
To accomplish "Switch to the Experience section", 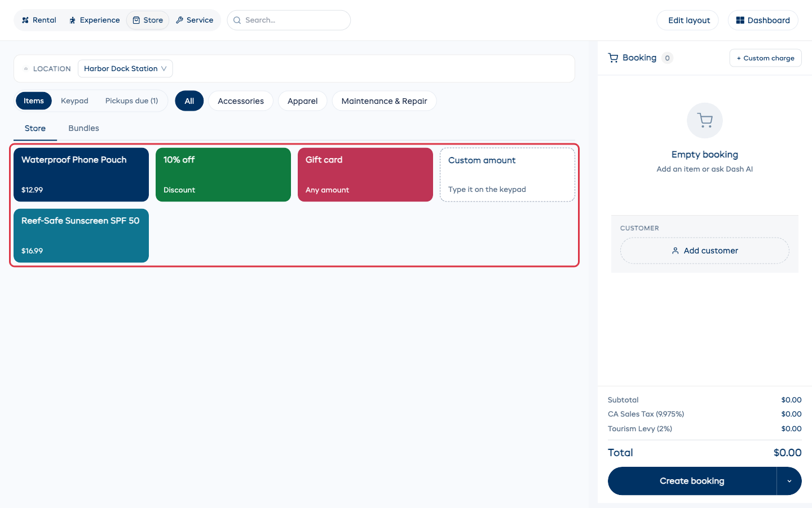I will tap(94, 20).
